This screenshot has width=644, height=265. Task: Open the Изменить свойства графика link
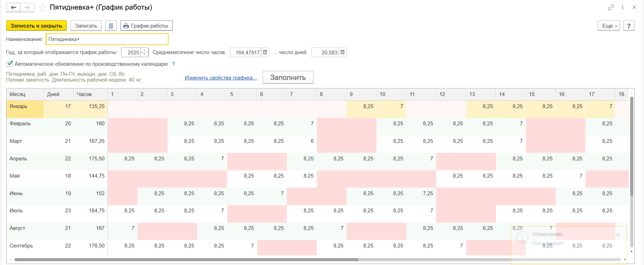tap(221, 78)
